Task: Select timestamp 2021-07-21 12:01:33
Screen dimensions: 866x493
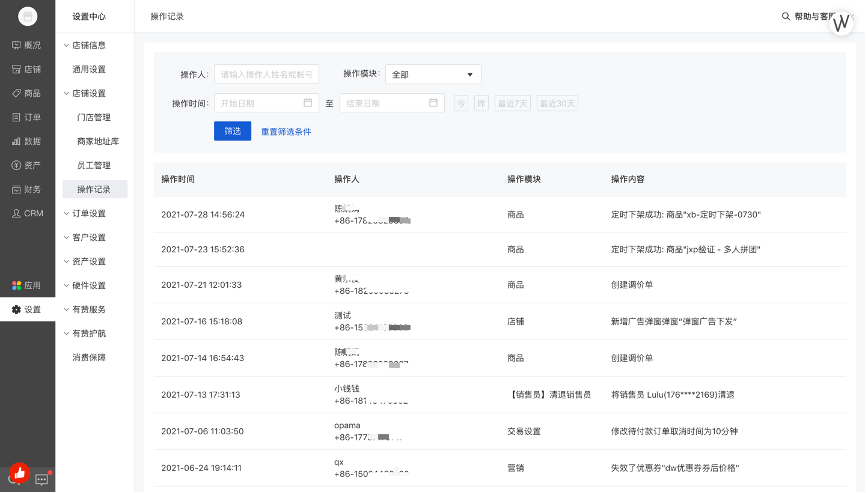Action: click(x=202, y=285)
